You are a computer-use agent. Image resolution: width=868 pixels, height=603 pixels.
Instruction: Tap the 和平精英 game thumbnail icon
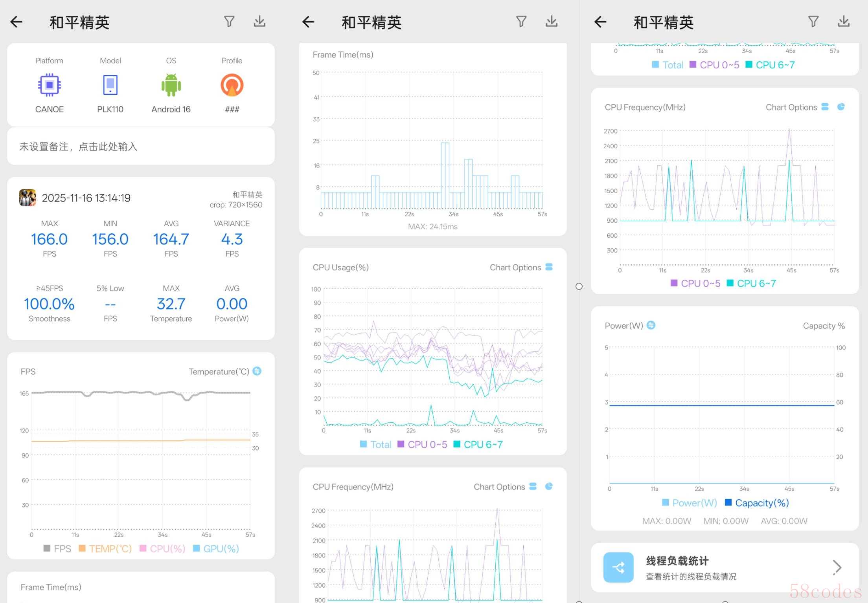(x=28, y=198)
